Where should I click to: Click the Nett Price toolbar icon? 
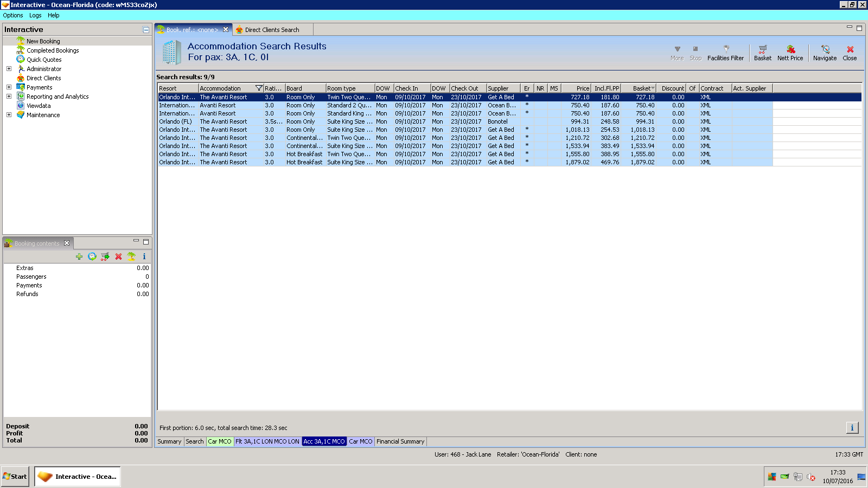tap(790, 53)
